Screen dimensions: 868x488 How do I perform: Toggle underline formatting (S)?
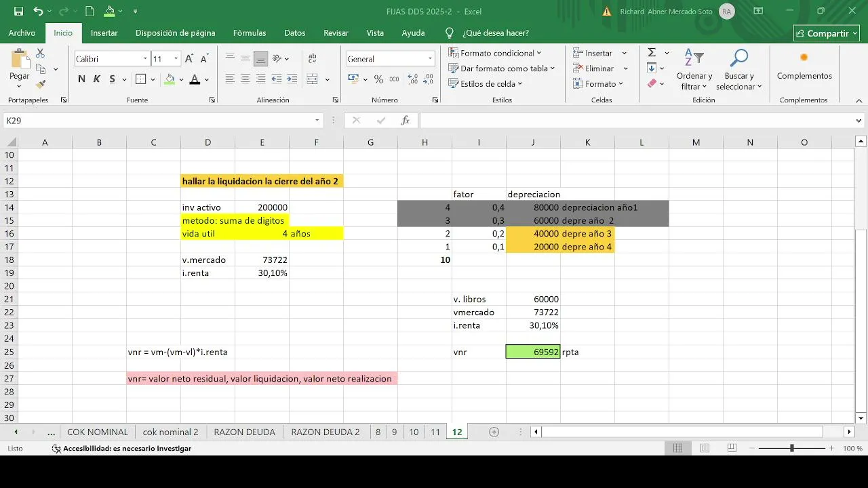(x=112, y=79)
